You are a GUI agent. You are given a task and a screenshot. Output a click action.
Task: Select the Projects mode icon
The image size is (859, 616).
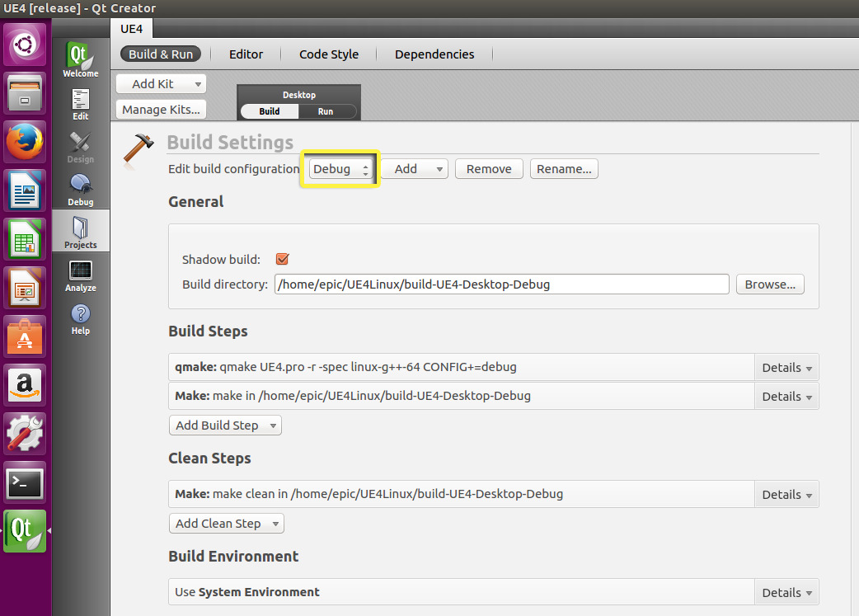[80, 232]
